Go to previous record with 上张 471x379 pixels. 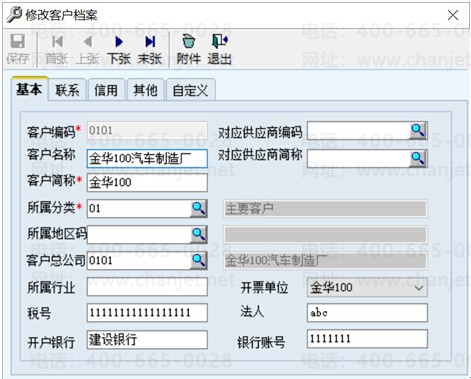tap(88, 49)
